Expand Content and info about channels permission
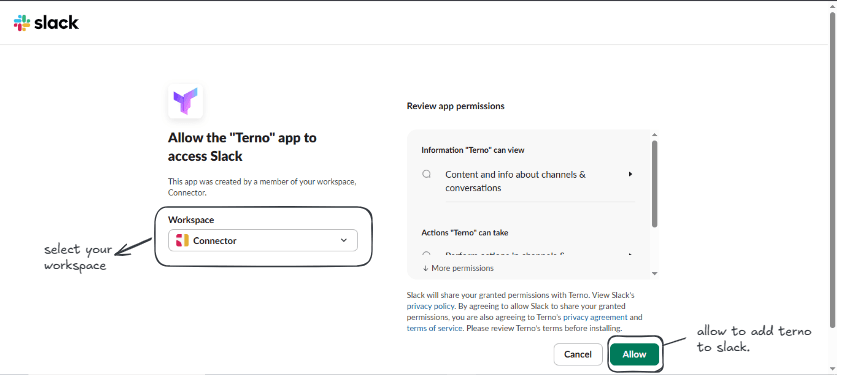841x377 pixels. point(631,174)
